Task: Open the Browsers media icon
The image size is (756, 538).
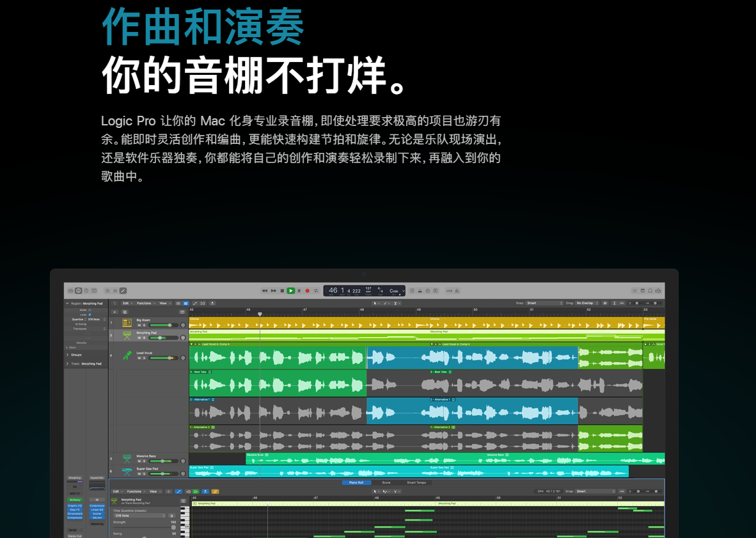Action: [x=658, y=290]
